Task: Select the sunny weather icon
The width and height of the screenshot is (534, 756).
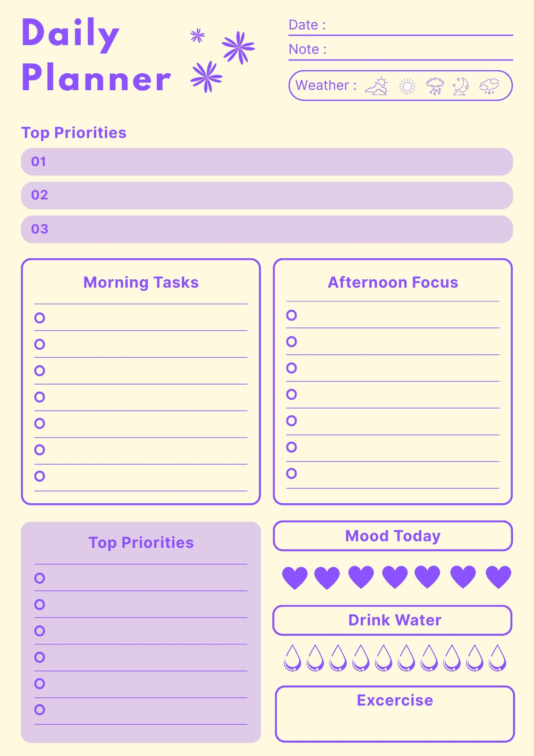Action: click(407, 86)
